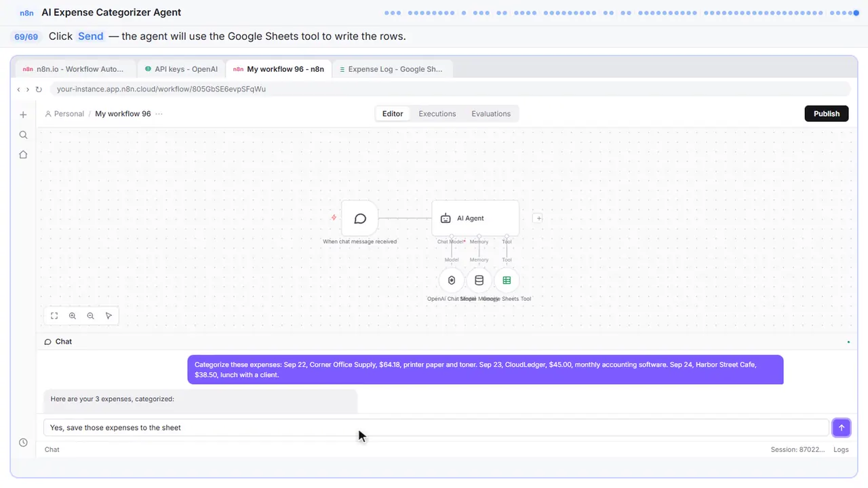Viewport: 868px width, 488px height.
Task: Select the chat trigger node
Action: click(x=360, y=218)
